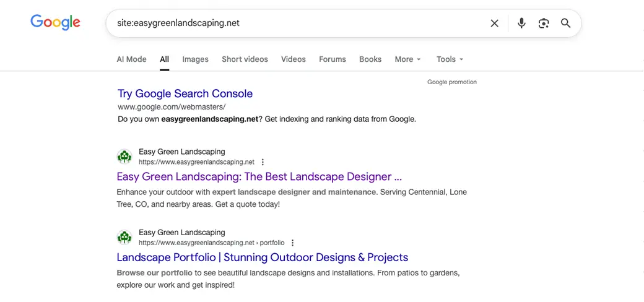This screenshot has width=644, height=302.
Task: Expand the More dropdown
Action: pos(407,59)
